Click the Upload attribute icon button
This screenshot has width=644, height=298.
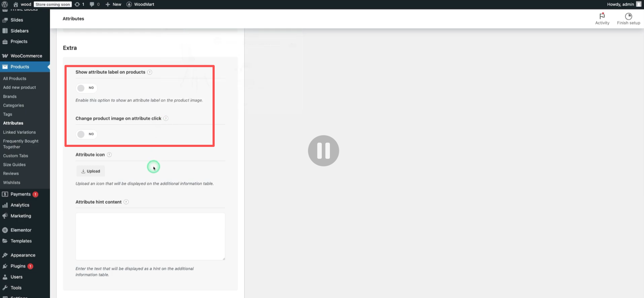91,171
